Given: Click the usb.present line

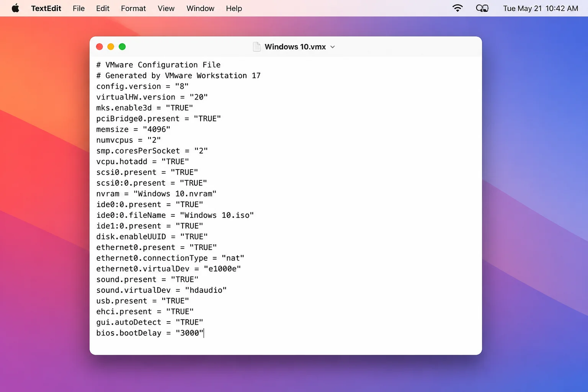Looking at the screenshot, I should pos(142,301).
